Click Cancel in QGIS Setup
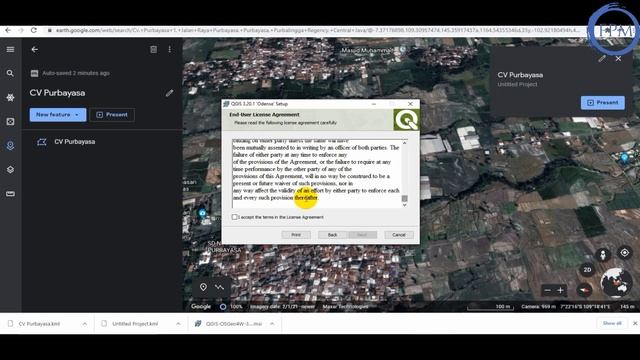This screenshot has height=360, width=640. point(399,235)
